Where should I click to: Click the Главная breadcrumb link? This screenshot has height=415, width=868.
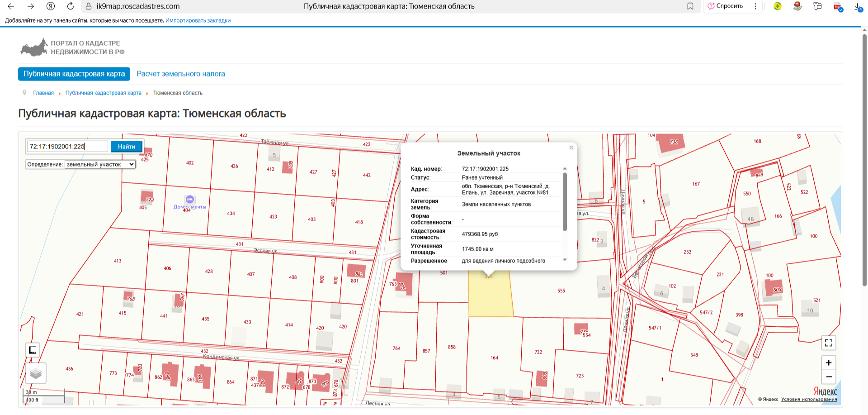pos(43,93)
